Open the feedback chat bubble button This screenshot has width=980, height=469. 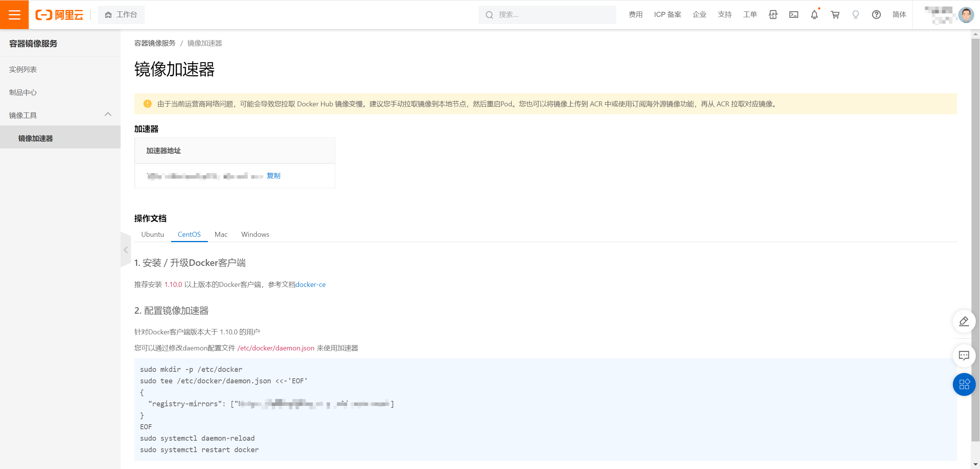pos(964,355)
